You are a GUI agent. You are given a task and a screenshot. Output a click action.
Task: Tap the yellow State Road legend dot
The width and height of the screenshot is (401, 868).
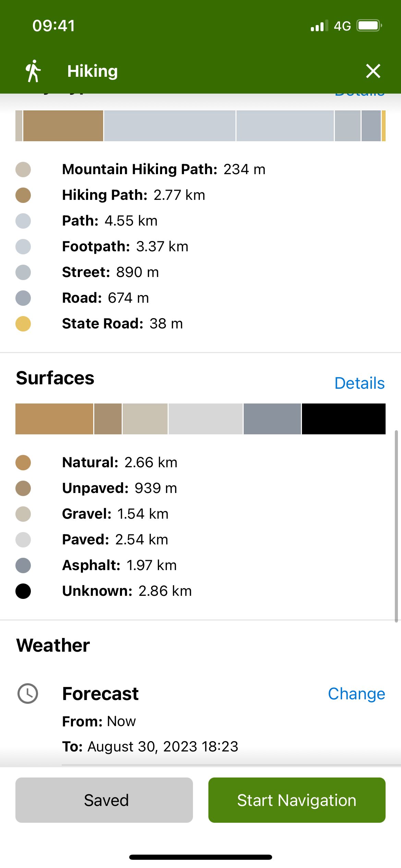click(23, 324)
